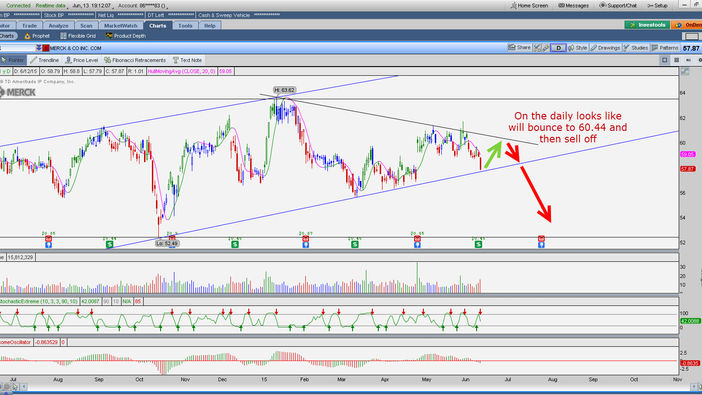Click MERCK & CO INC COM title
The height and width of the screenshot is (395, 702).
tap(76, 48)
